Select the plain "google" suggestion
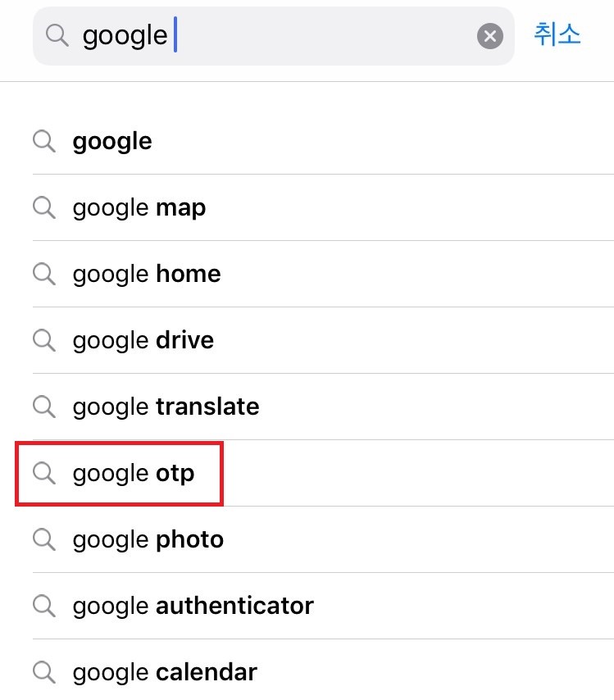Viewport: 614px width, 700px height. pos(323,142)
